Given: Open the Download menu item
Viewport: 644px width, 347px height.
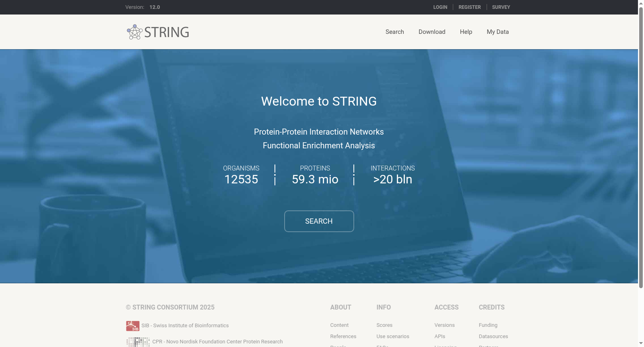Looking at the screenshot, I should pyautogui.click(x=432, y=32).
